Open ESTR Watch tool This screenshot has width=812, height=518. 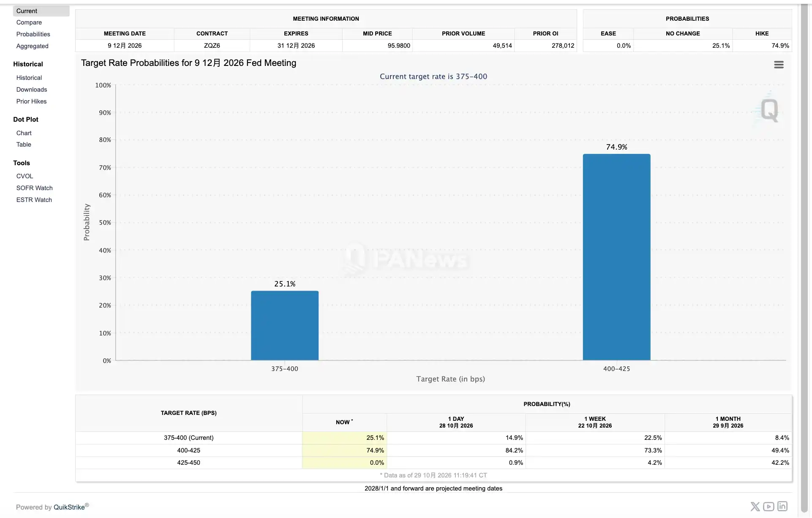(x=34, y=200)
